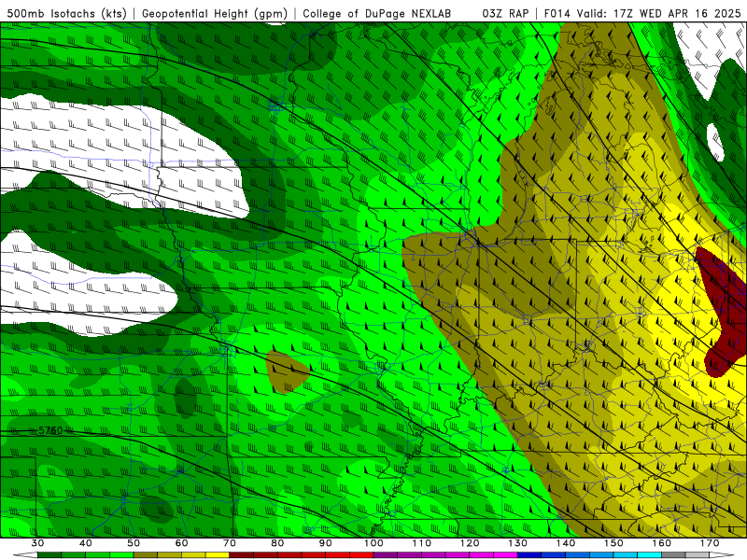The width and height of the screenshot is (747, 560).
Task: Click the 80 value on the legend scale
Action: click(277, 543)
